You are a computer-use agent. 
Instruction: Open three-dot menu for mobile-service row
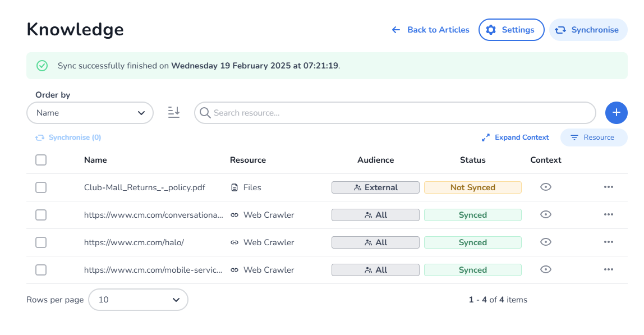pos(608,270)
